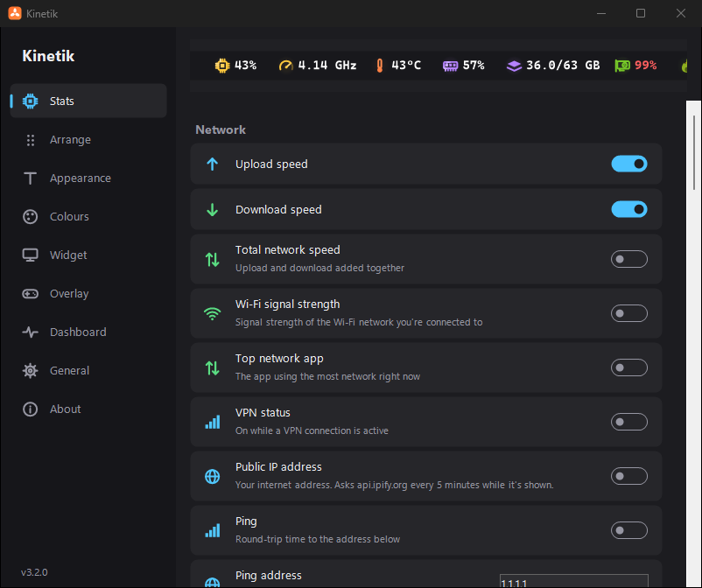
Task: Switch on the Ping toggle
Action: coord(629,530)
